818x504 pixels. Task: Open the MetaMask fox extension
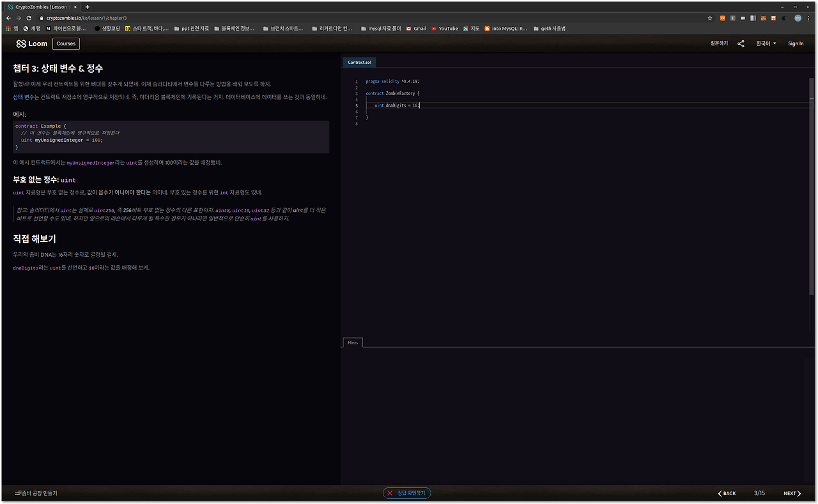762,18
